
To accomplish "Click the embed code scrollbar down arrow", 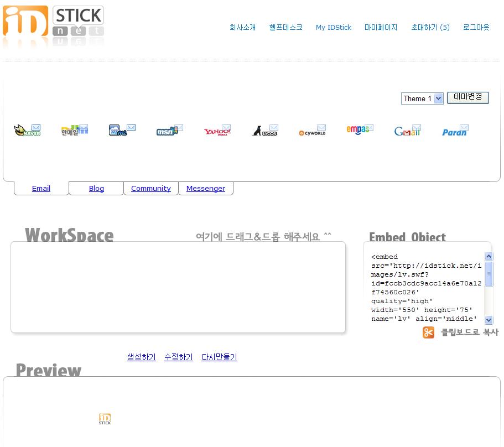I will 489,320.
